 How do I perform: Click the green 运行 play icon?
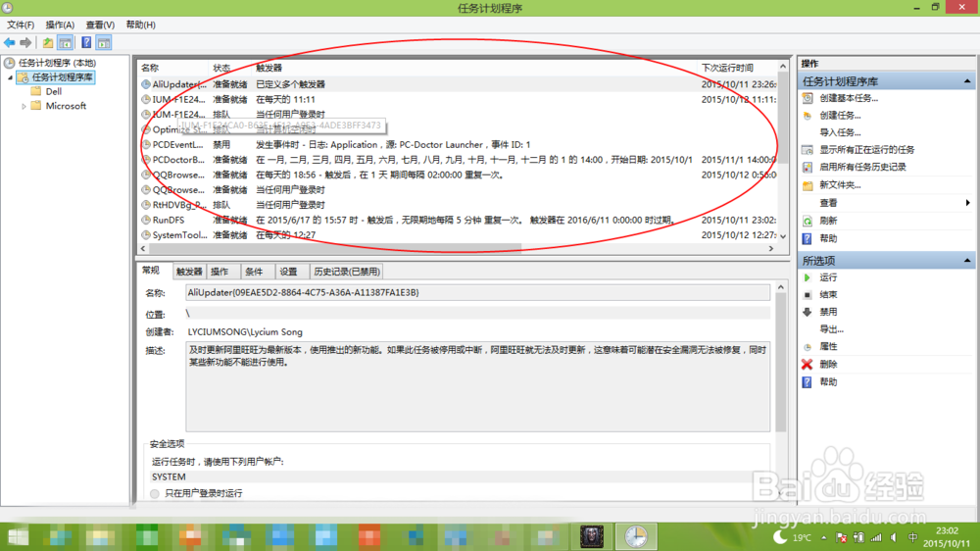tap(807, 277)
